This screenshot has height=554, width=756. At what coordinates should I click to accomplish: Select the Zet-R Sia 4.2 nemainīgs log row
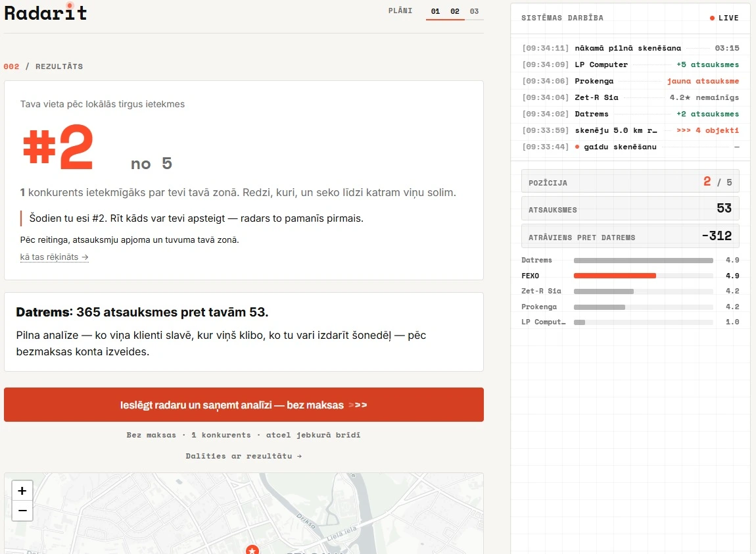pyautogui.click(x=630, y=97)
